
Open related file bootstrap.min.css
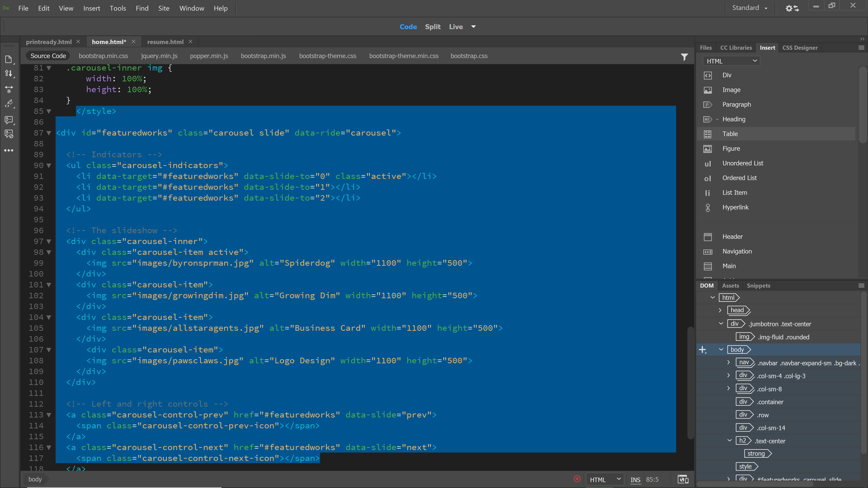[x=103, y=56]
